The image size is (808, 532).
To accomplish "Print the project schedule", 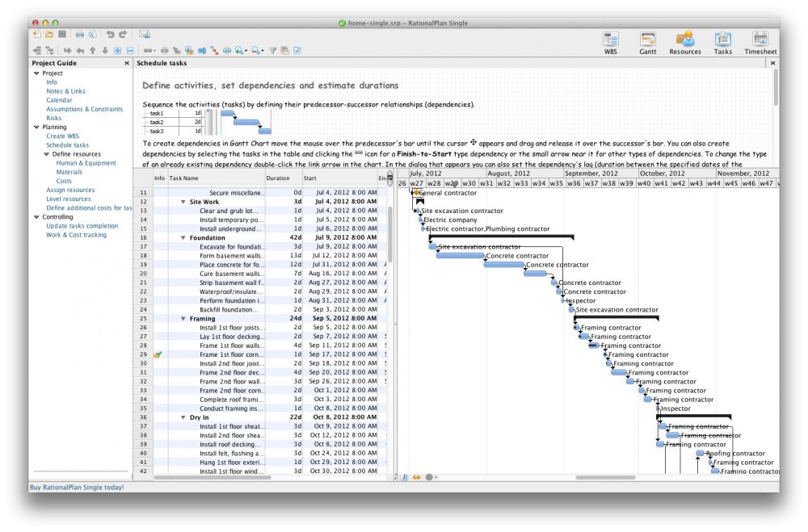I will pyautogui.click(x=79, y=34).
